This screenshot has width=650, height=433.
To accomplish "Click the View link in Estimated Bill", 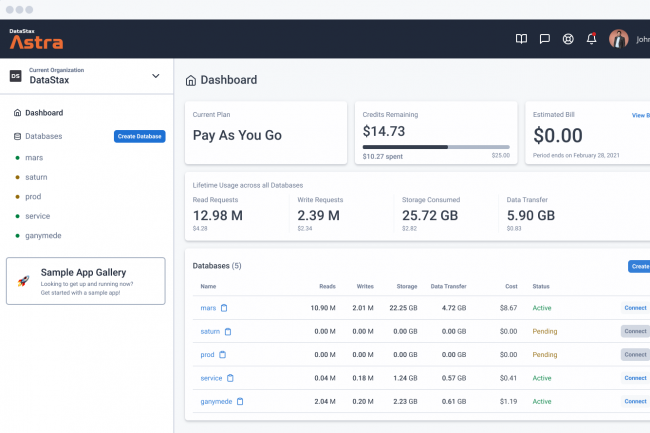I will pyautogui.click(x=640, y=115).
